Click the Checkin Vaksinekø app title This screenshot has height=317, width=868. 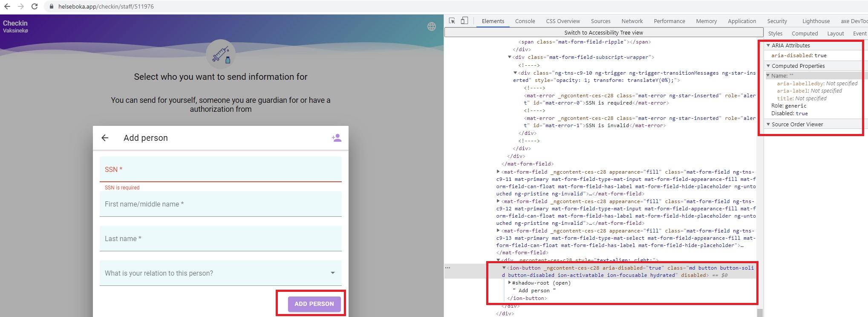click(x=15, y=26)
